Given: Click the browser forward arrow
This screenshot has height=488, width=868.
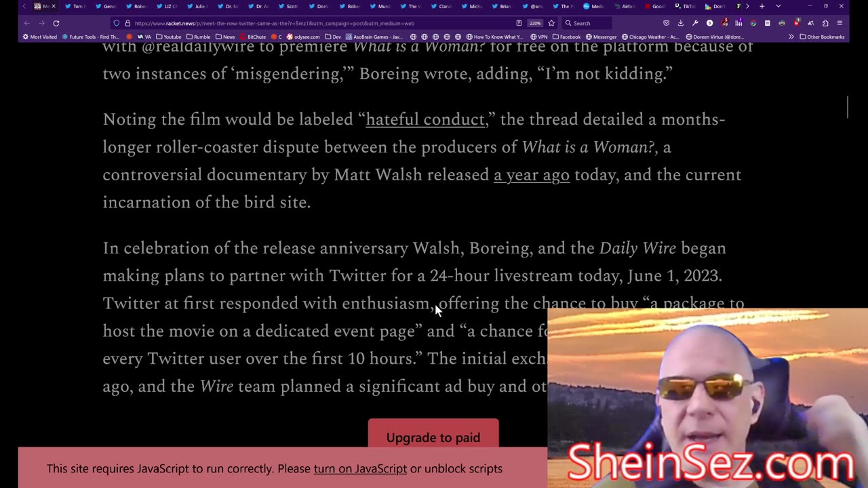Looking at the screenshot, I should tap(41, 23).
